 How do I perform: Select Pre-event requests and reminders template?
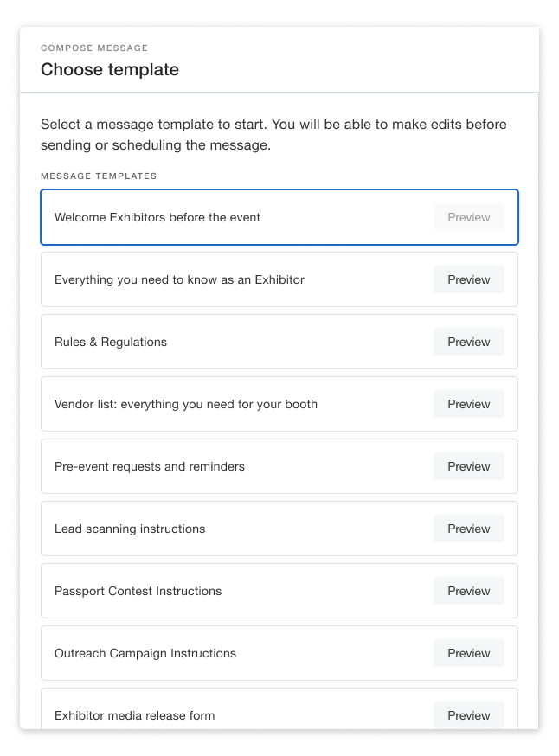[150, 466]
